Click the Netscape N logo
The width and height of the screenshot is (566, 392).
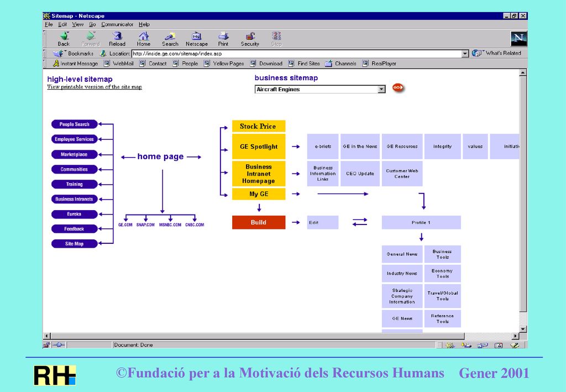[518, 38]
